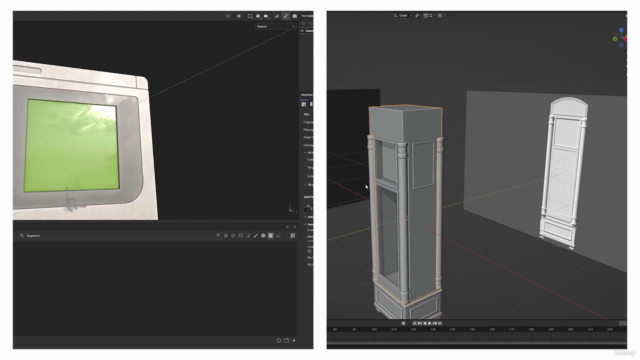Play animation forward in Blender timeline

pyautogui.click(x=429, y=323)
